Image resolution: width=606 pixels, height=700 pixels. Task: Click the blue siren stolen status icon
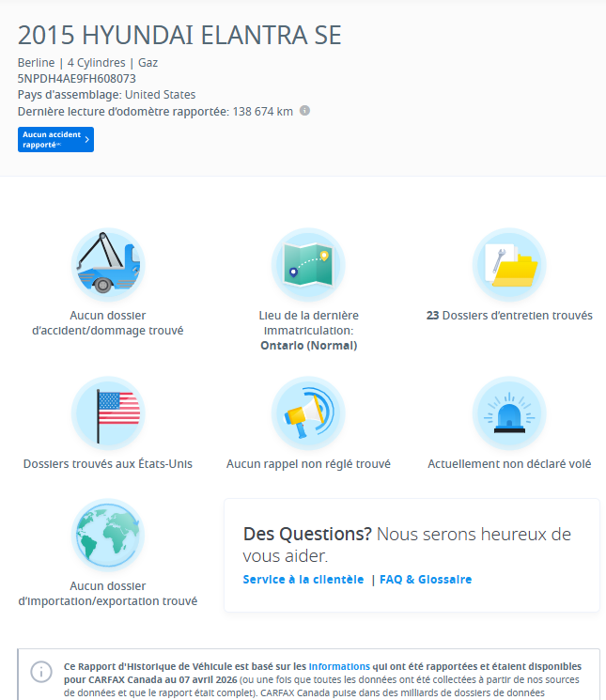509,413
